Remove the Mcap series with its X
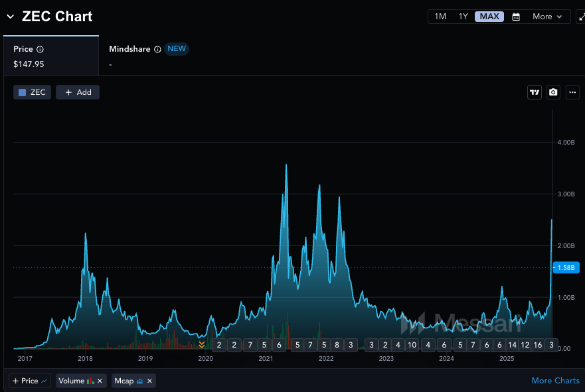585x392 pixels. (x=149, y=381)
